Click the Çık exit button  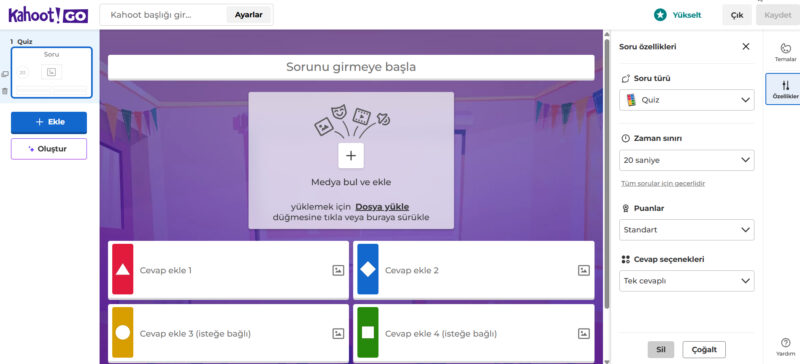737,15
